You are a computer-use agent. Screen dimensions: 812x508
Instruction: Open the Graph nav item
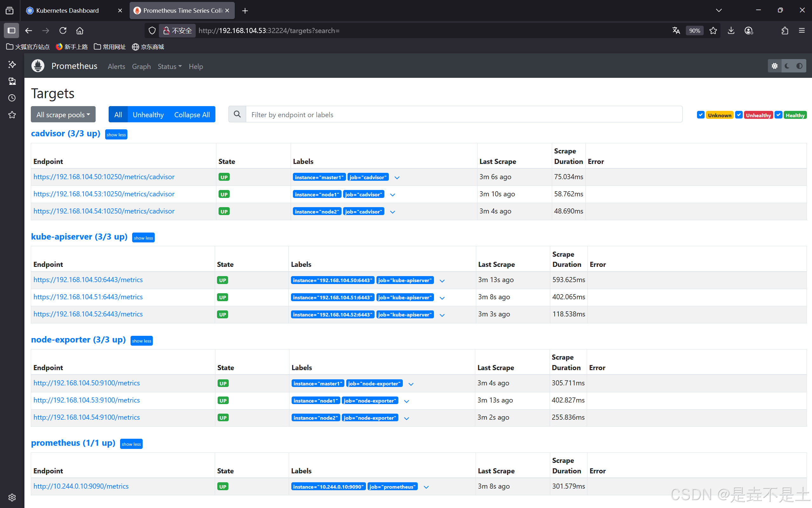pyautogui.click(x=141, y=66)
